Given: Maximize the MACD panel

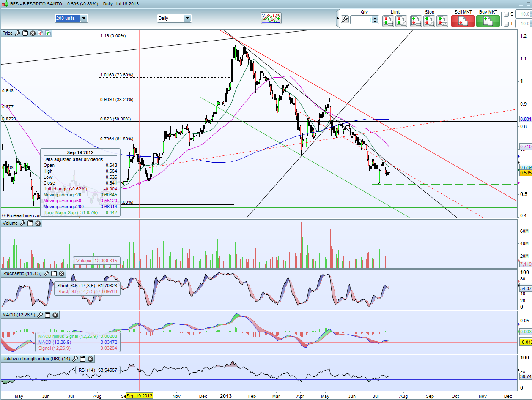Looking at the screenshot, I should coord(48,315).
